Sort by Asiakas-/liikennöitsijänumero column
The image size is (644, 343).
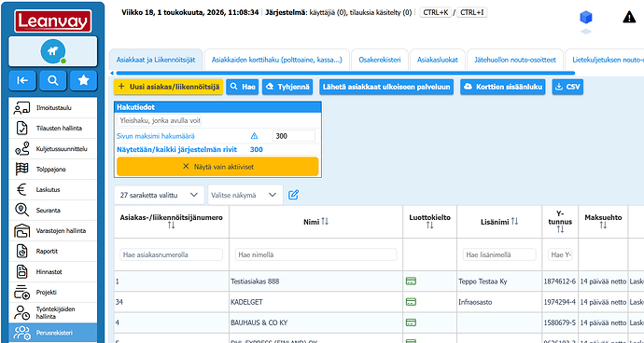click(172, 226)
